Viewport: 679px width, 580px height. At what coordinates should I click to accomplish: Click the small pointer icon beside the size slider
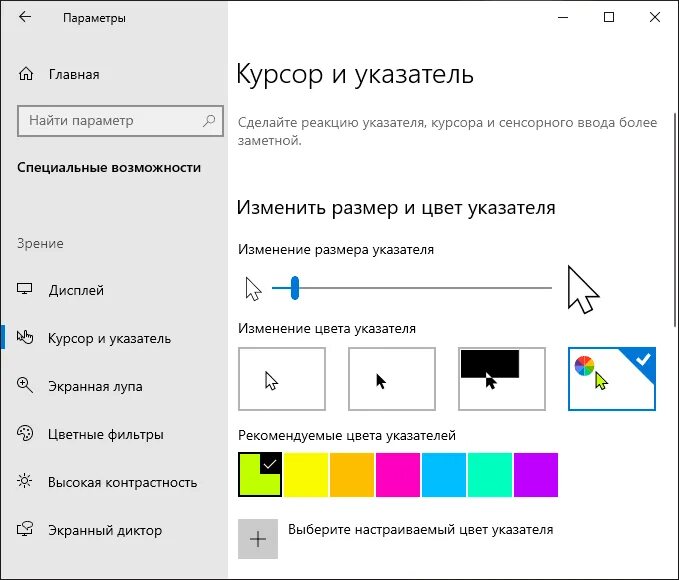point(253,289)
